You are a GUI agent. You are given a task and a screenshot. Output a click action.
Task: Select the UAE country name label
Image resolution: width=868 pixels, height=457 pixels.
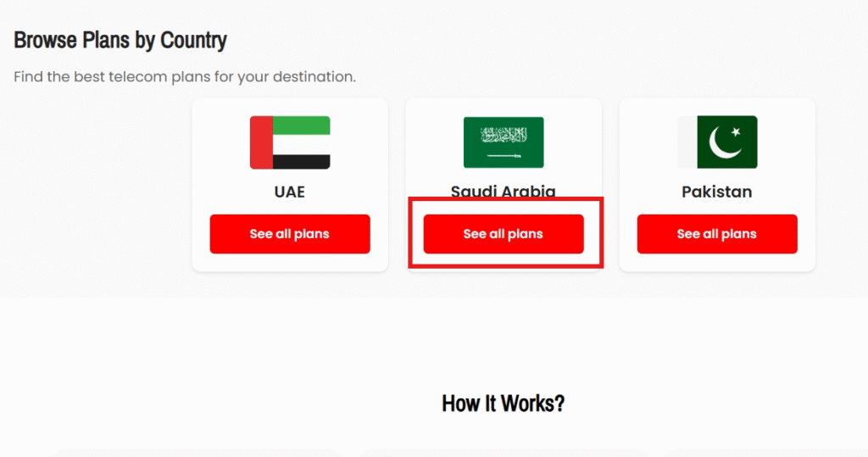pos(290,192)
